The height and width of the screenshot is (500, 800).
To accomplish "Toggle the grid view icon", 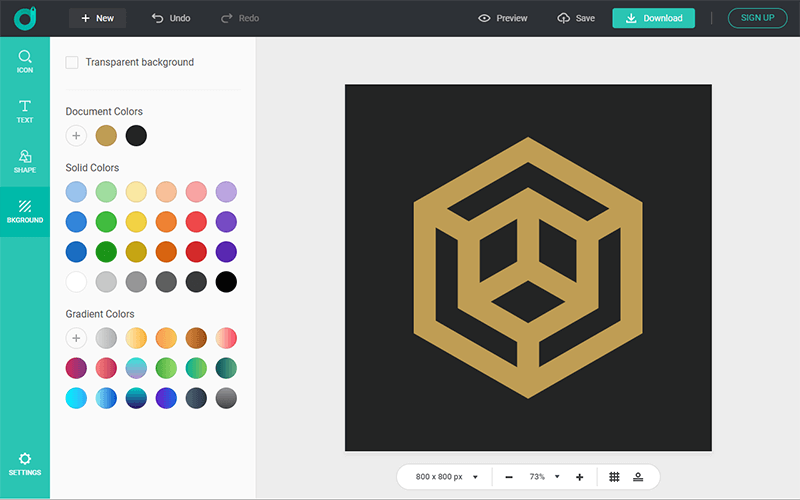I will [x=614, y=477].
